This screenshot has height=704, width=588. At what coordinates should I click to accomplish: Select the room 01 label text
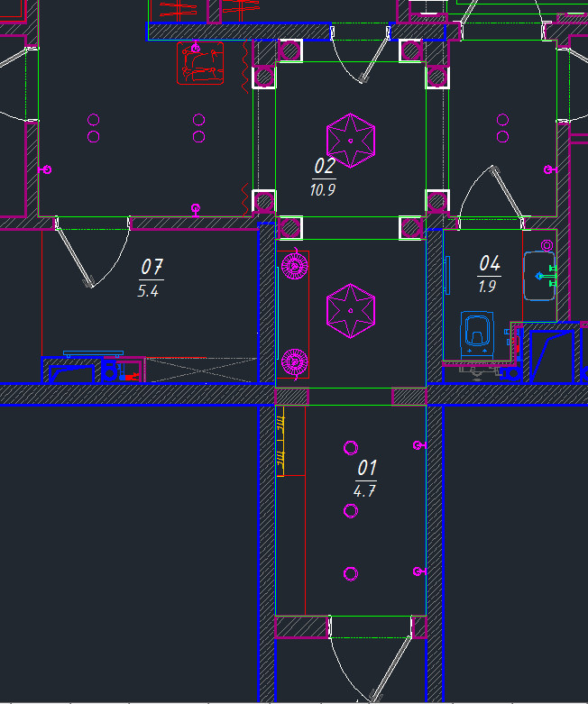coord(366,468)
